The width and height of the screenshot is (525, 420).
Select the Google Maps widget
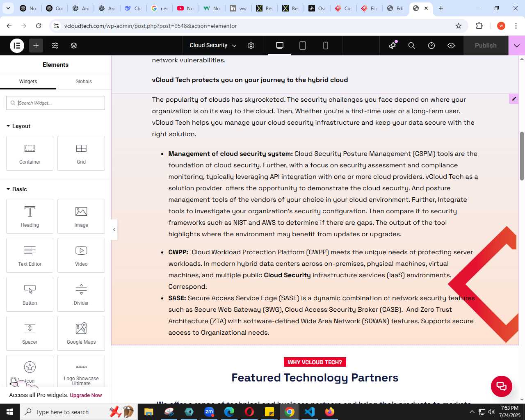coord(81,333)
